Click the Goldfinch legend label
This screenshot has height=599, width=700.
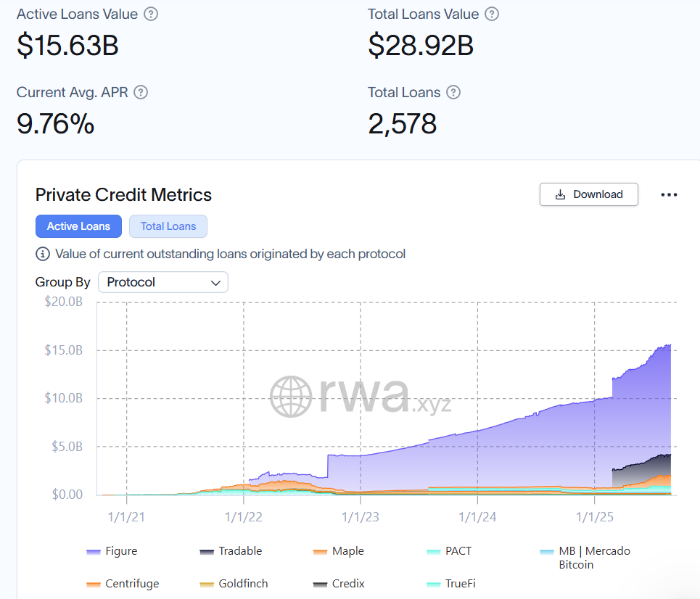(244, 583)
